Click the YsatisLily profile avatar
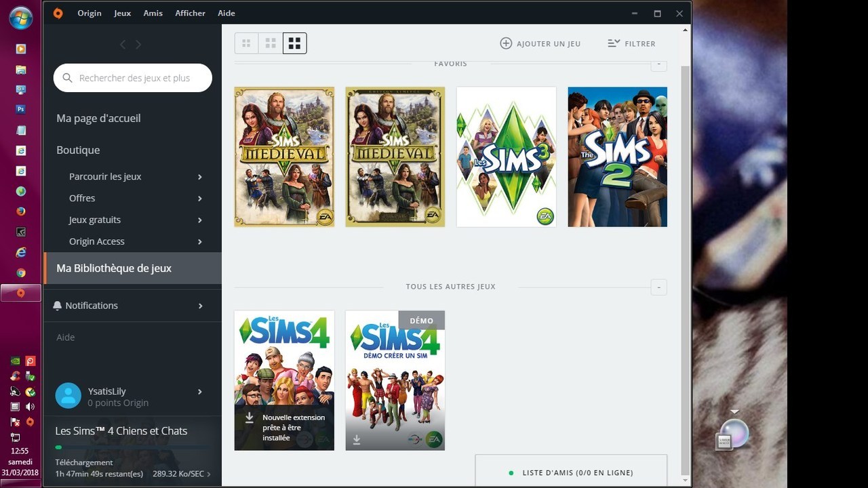Screen dimensions: 868x488 68,396
